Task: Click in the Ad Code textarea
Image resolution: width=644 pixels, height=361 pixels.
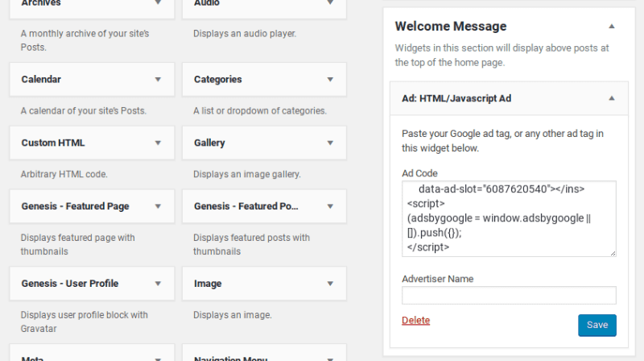Action: tap(509, 218)
